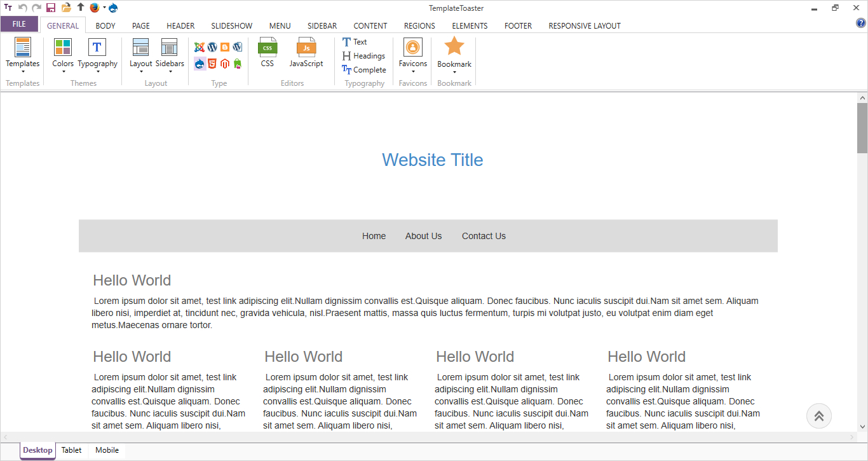Viewport: 868px width, 461px height.
Task: Open the CSS editor
Action: click(268, 52)
